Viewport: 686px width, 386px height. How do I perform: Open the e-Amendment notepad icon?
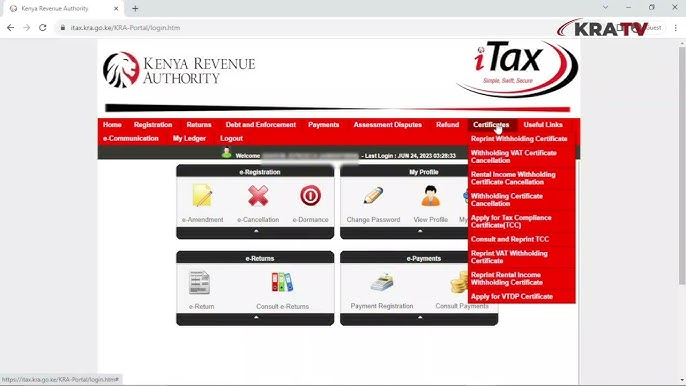click(x=203, y=195)
